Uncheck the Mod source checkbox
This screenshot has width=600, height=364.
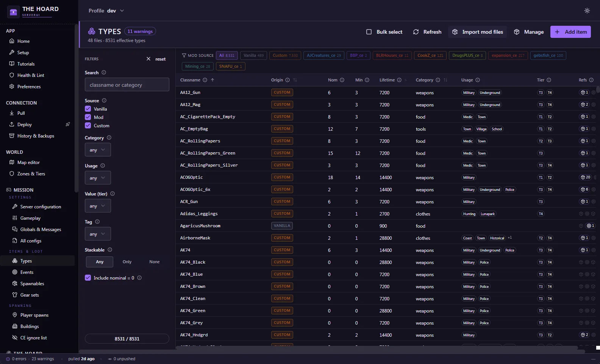pos(88,117)
